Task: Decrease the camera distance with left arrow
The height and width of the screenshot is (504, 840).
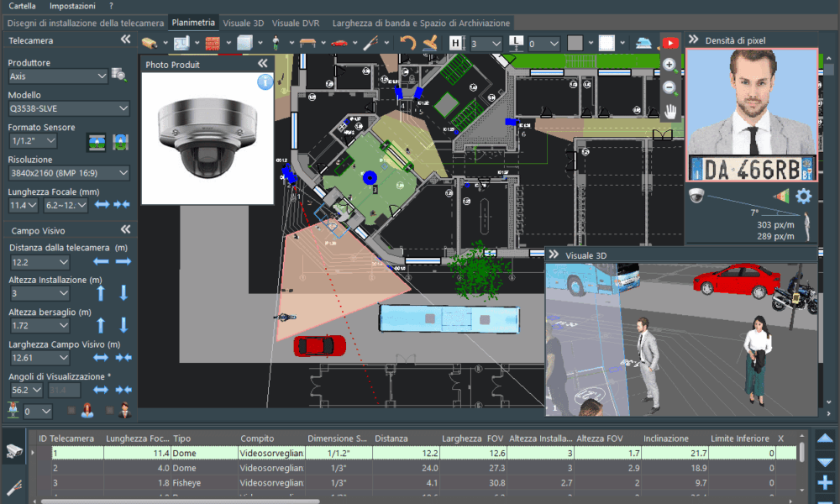Action: pyautogui.click(x=101, y=261)
